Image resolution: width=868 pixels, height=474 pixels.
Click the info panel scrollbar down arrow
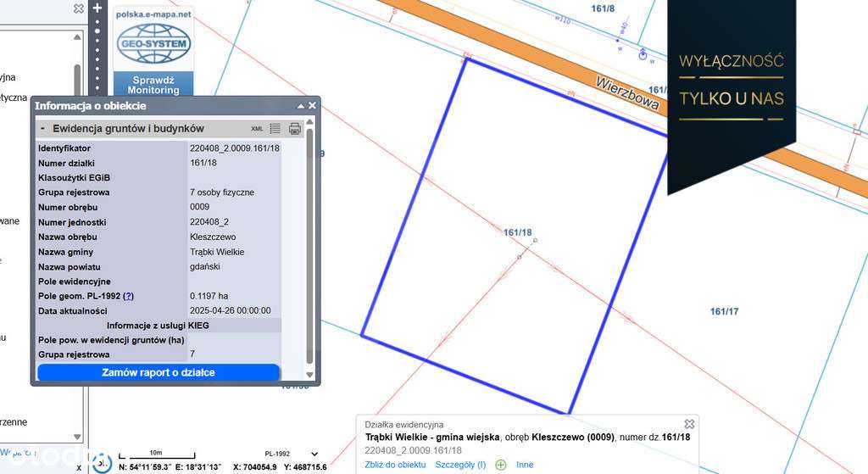click(309, 375)
